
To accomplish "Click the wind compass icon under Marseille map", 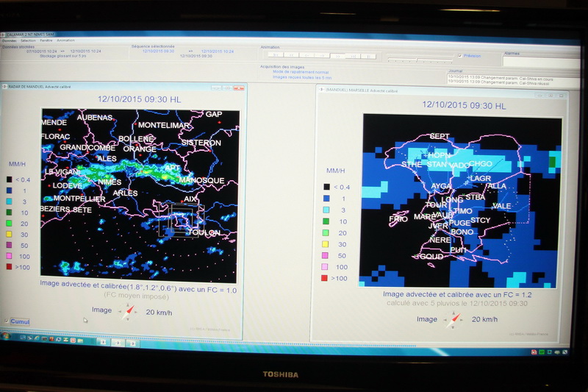I will click(x=453, y=319).
